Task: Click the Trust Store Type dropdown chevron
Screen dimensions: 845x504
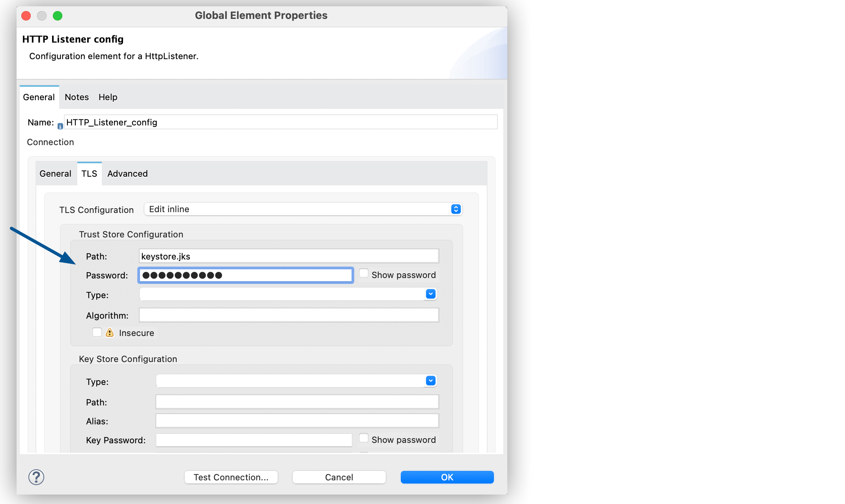Action: (430, 294)
